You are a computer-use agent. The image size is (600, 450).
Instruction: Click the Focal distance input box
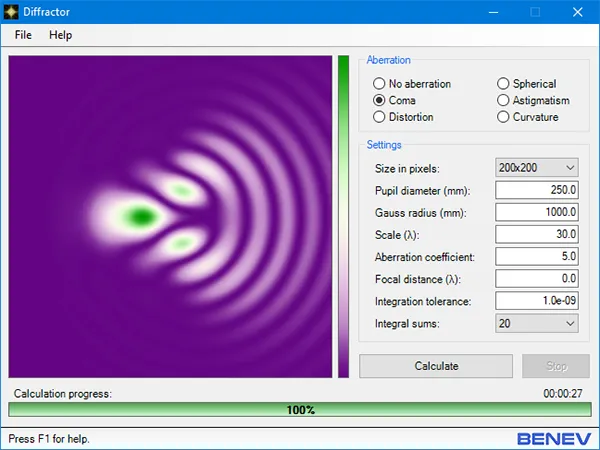[x=537, y=279]
